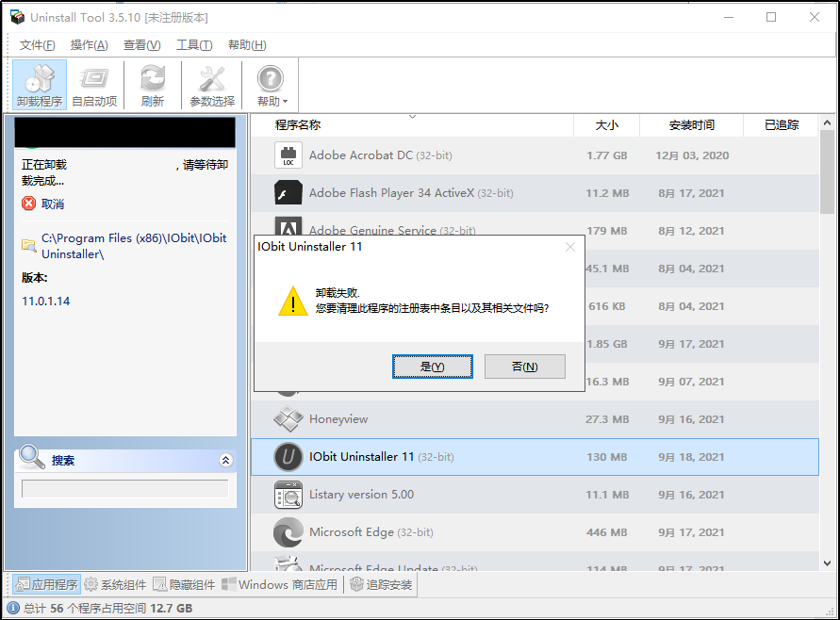The image size is (840, 620).
Task: Close the IObit Uninstaller 11 dialog
Action: point(570,247)
